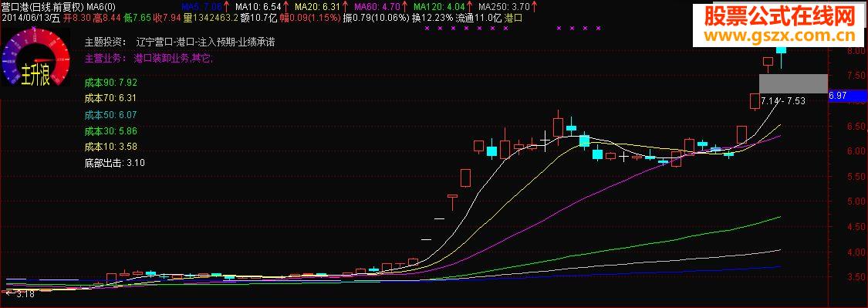Click the 成本30: 5.86 cost line
The image size is (868, 308).
pyautogui.click(x=110, y=131)
